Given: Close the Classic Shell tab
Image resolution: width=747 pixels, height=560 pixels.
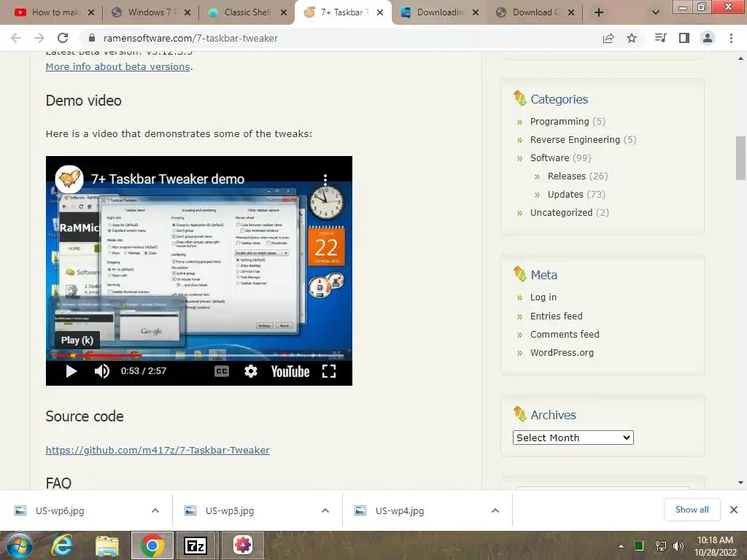Looking at the screenshot, I should pos(284,13).
